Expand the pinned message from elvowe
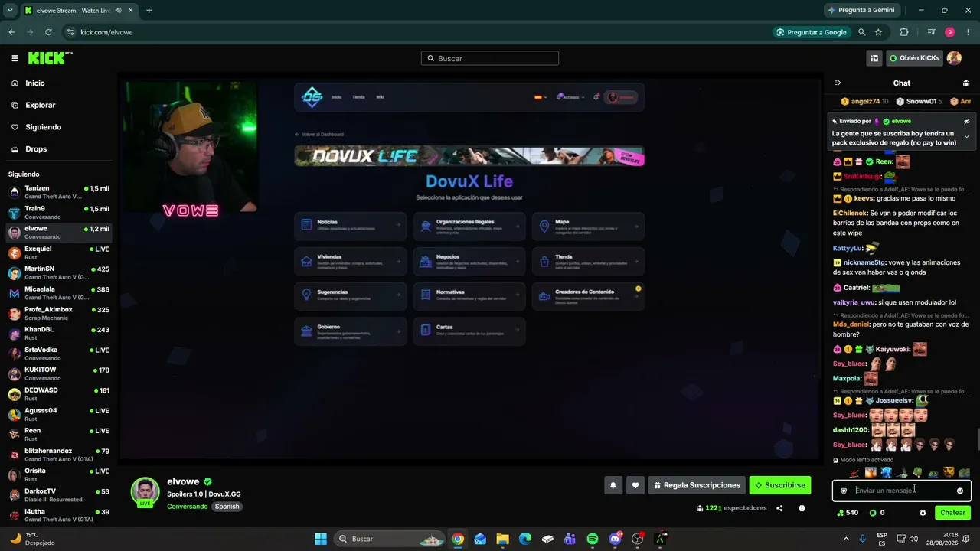Image resolution: width=980 pixels, height=551 pixels. tap(966, 136)
